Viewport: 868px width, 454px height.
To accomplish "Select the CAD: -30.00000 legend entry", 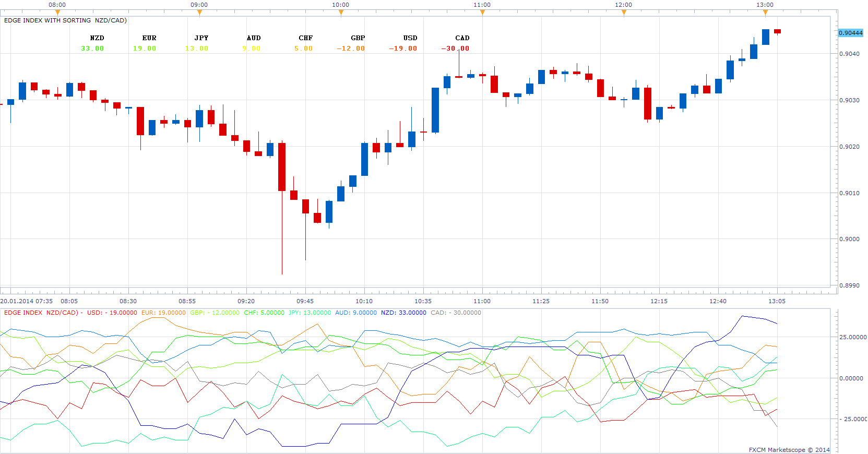I will click(456, 313).
